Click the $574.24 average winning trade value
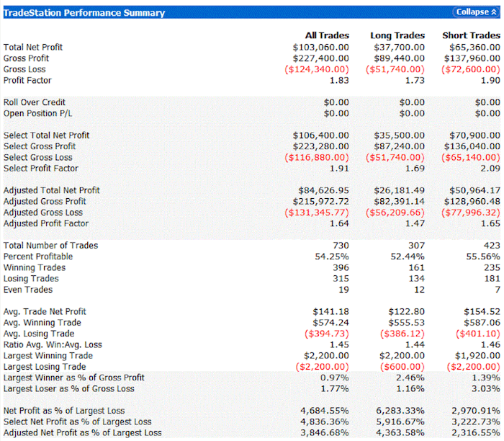The width and height of the screenshot is (504, 441). [x=330, y=322]
